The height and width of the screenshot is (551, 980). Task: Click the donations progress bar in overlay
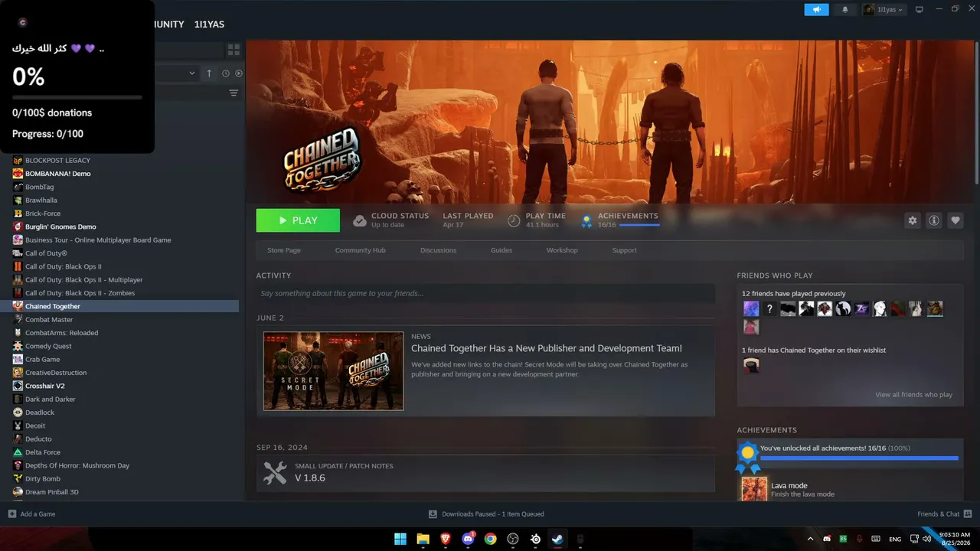77,97
